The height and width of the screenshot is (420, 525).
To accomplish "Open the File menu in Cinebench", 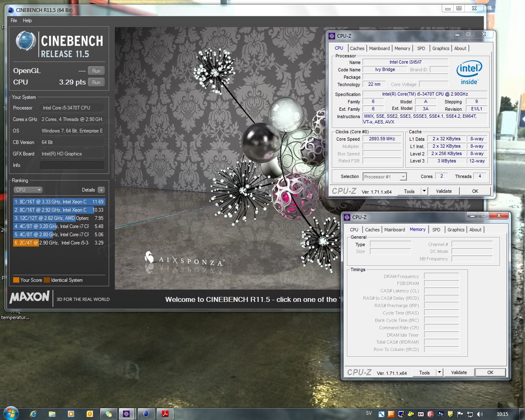I will (14, 21).
